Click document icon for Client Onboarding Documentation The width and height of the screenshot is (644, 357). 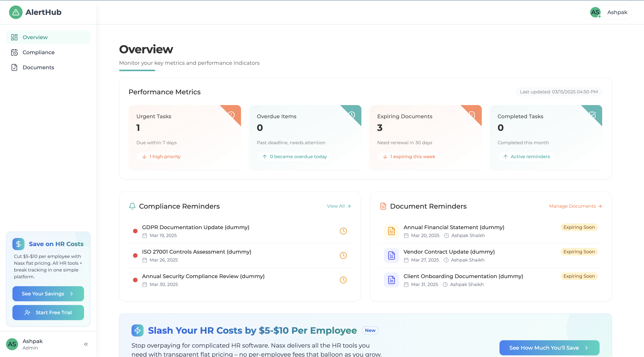point(392,280)
